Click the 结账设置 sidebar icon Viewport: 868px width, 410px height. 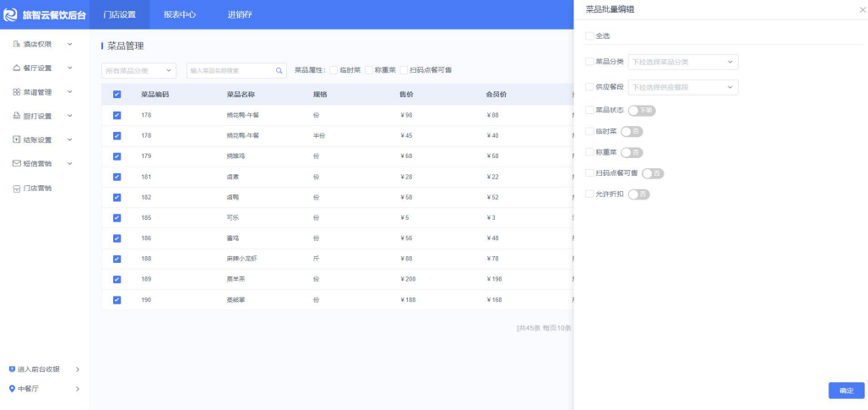[17, 139]
